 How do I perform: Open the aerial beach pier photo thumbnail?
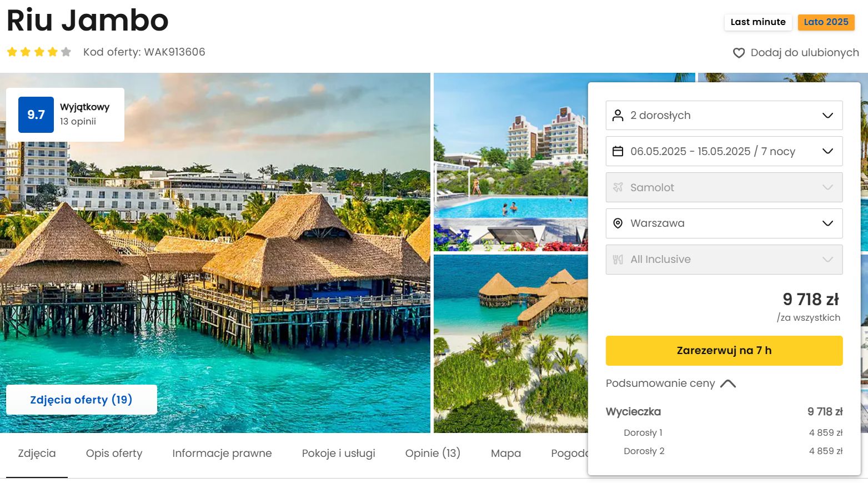click(510, 343)
